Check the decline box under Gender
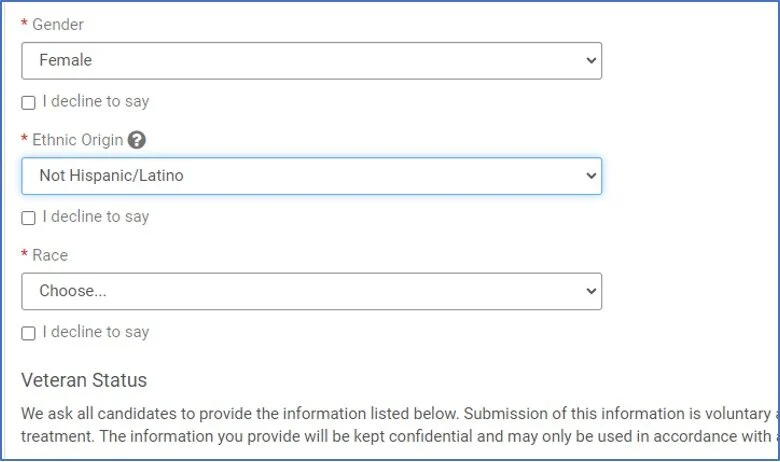 click(x=28, y=103)
